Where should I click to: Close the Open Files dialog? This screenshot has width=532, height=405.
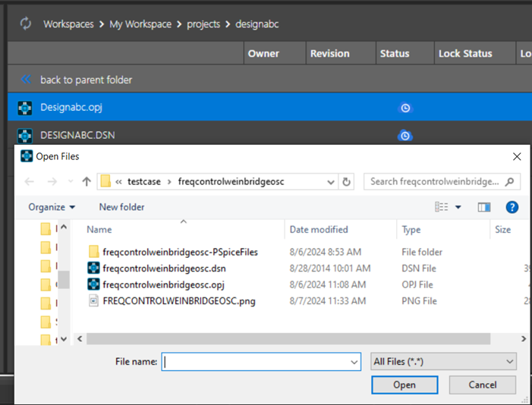[517, 156]
